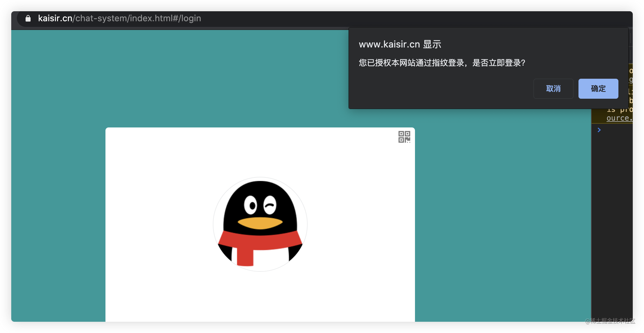
Task: Click the console prompt chevron in DevTools
Action: (x=599, y=130)
